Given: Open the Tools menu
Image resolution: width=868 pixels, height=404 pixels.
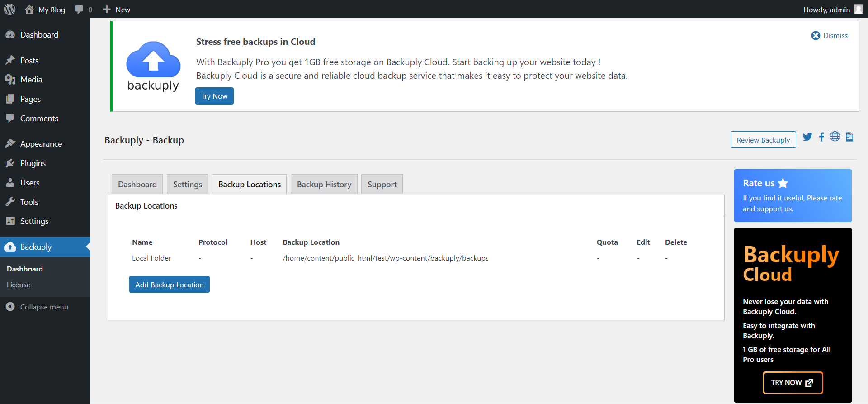Looking at the screenshot, I should (x=45, y=202).
